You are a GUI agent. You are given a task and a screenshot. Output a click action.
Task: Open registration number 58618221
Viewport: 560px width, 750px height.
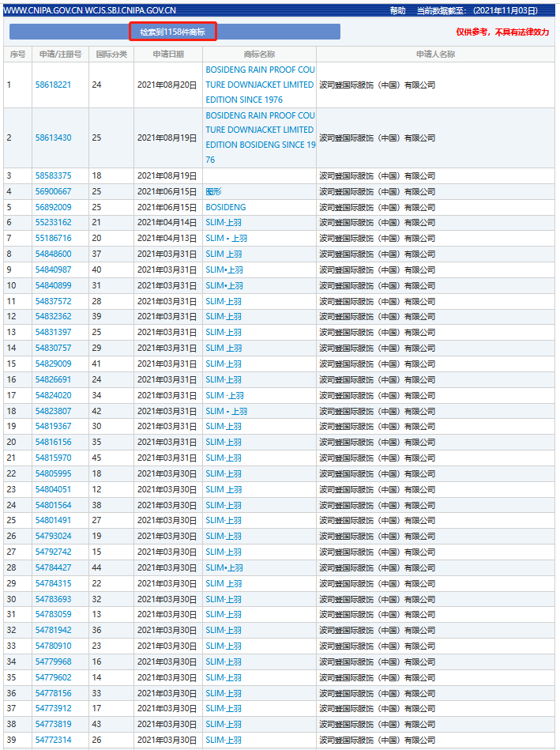(53, 85)
